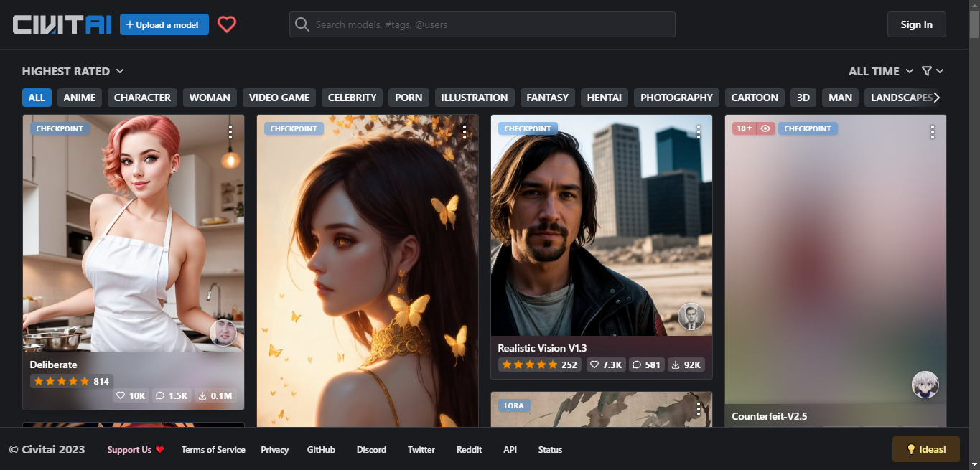This screenshot has width=980, height=470.
Task: Open the Privacy link
Action: [x=275, y=450]
